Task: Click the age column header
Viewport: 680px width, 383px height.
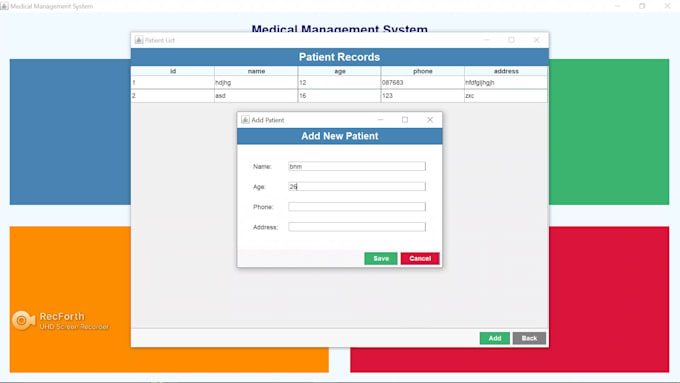Action: tap(340, 71)
